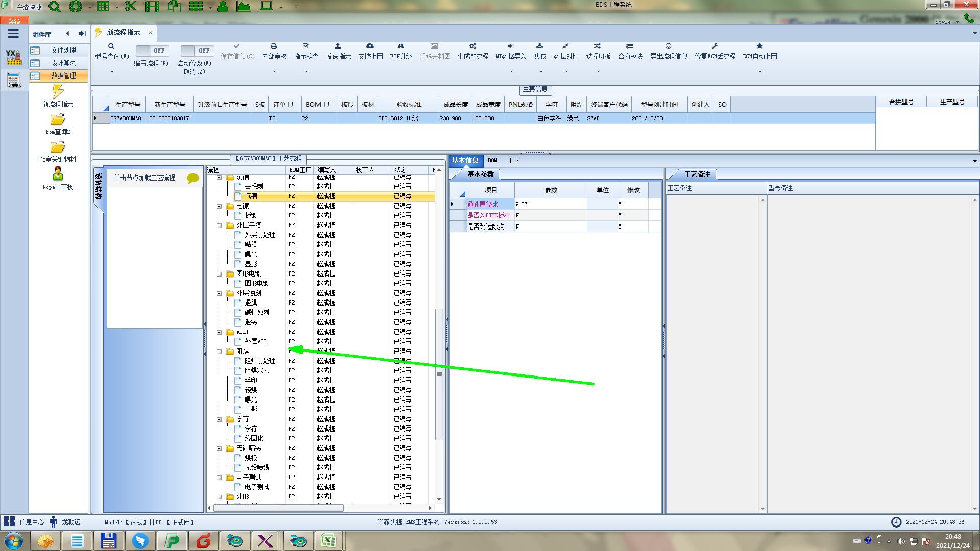
Task: Select the 碱性蚀刻 tree item
Action: 257,313
